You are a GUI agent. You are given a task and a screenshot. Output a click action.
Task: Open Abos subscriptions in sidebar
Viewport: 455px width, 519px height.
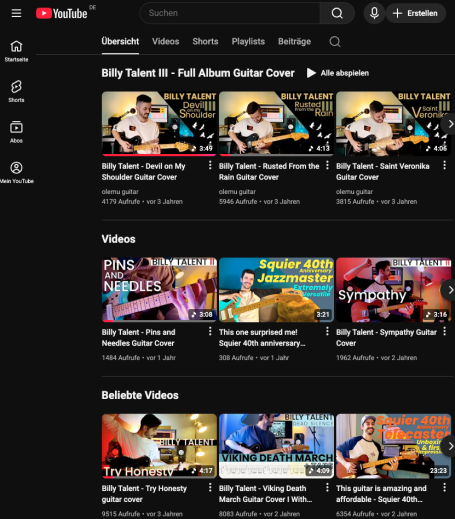pyautogui.click(x=16, y=132)
